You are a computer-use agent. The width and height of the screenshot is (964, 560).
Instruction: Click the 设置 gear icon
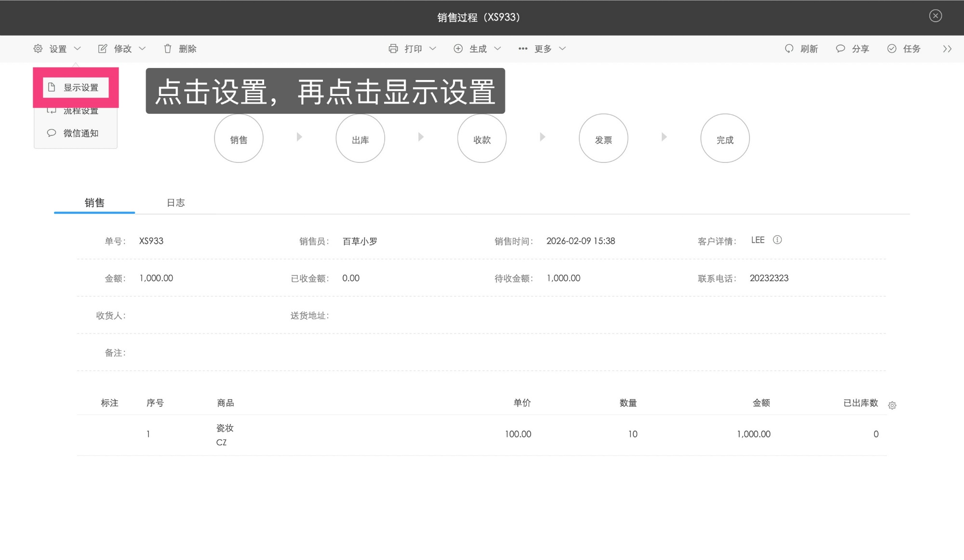tap(38, 48)
